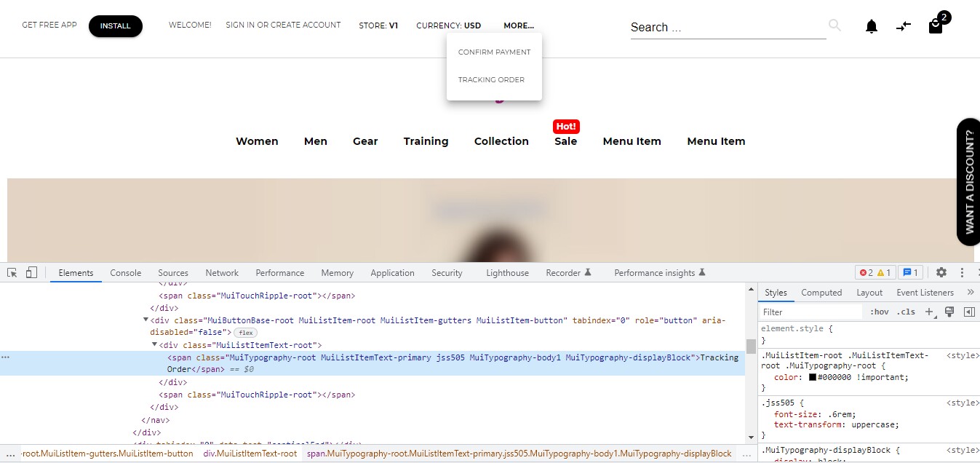
Task: Toggle the device emulation icon
Action: [31, 271]
